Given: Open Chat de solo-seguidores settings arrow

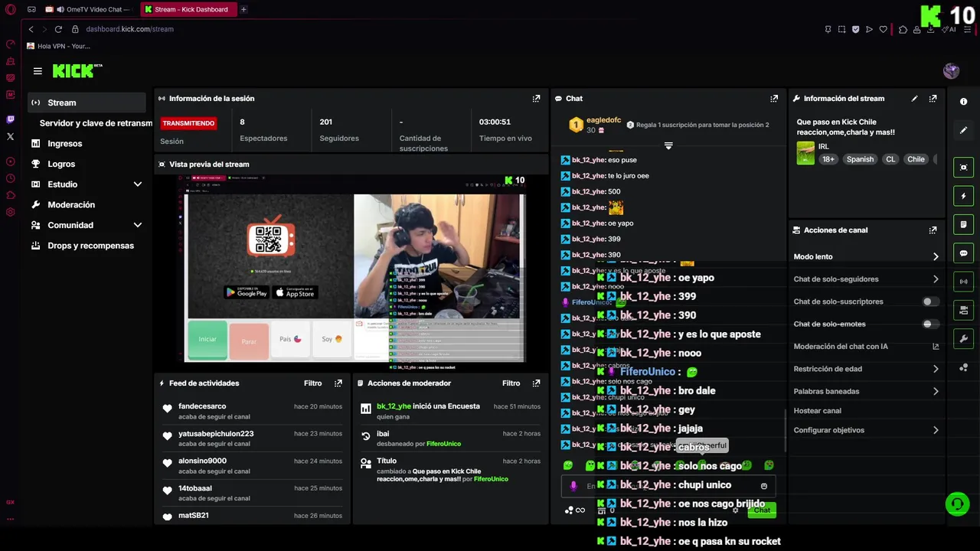Looking at the screenshot, I should click(936, 279).
